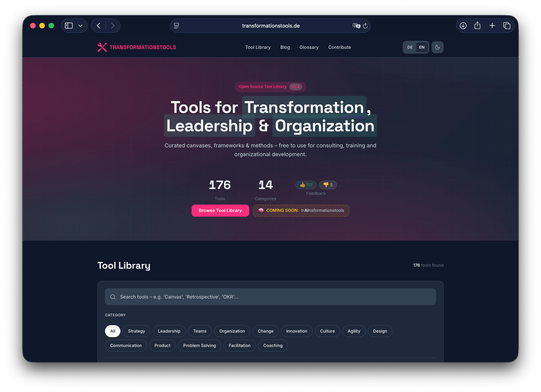Close window with red traffic light

pyautogui.click(x=33, y=26)
